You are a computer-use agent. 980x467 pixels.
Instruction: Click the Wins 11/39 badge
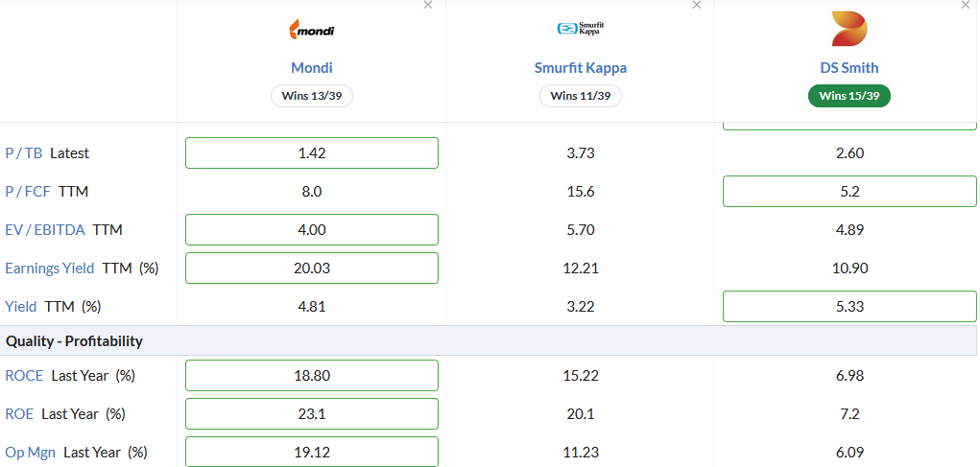point(581,96)
